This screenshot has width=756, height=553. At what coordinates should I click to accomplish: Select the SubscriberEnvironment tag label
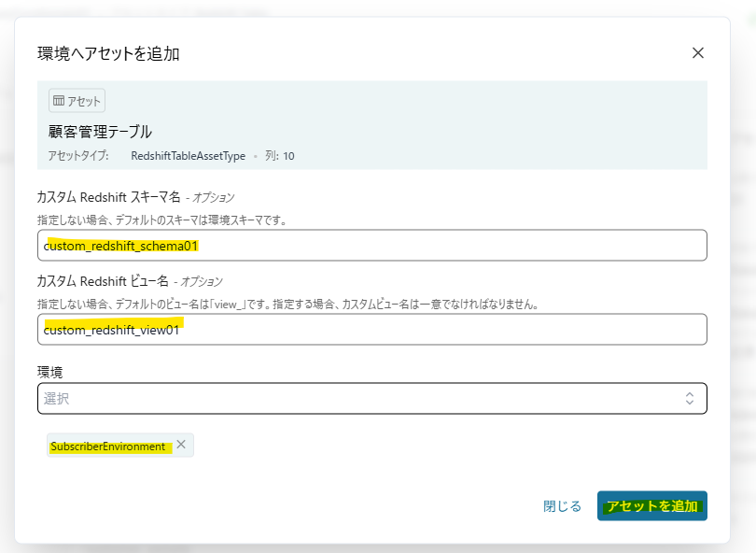click(x=110, y=445)
